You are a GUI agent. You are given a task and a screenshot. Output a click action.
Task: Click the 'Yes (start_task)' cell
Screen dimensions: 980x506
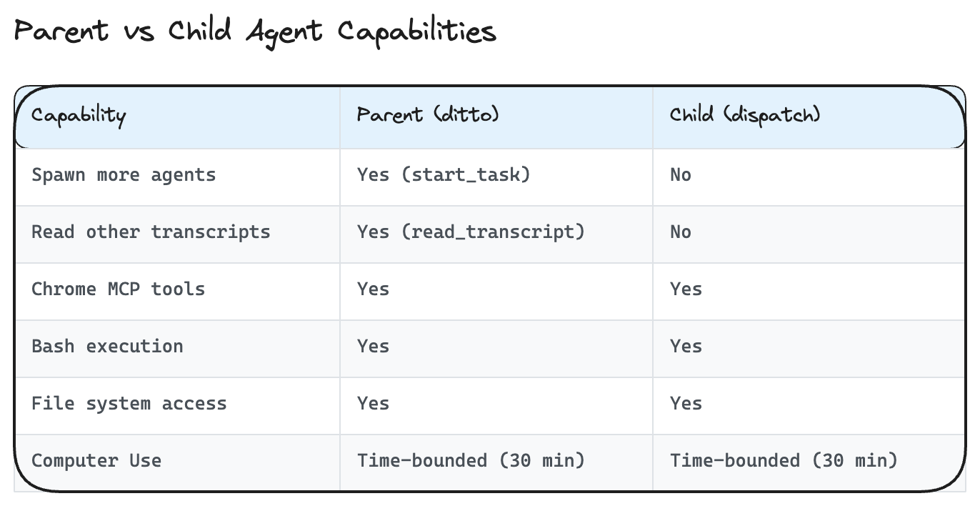point(444,175)
